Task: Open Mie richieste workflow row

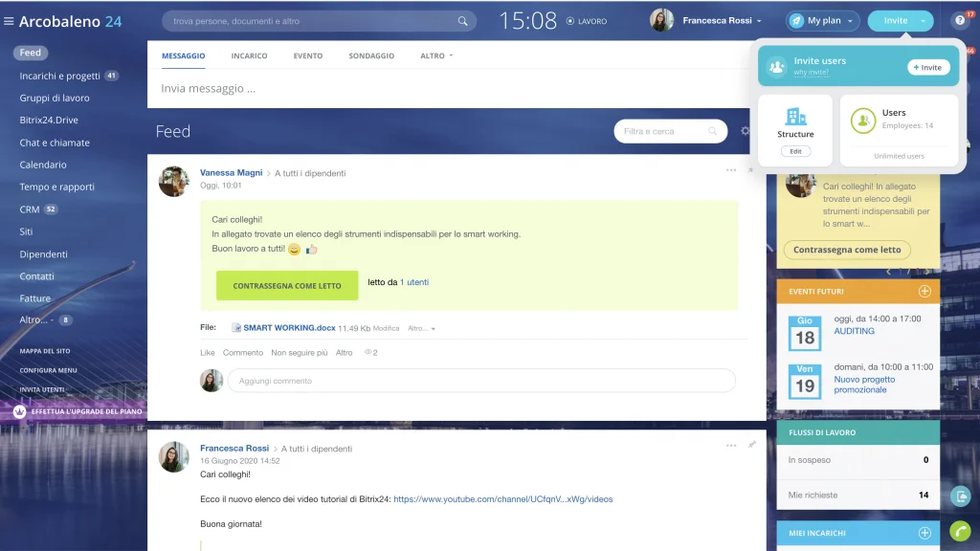Action: 857,495
